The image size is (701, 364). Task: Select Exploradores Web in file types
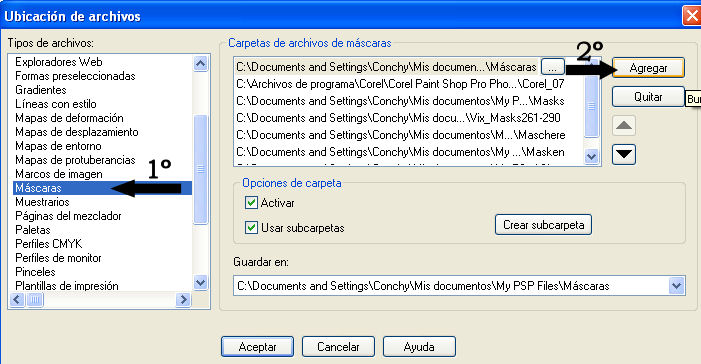(x=59, y=62)
